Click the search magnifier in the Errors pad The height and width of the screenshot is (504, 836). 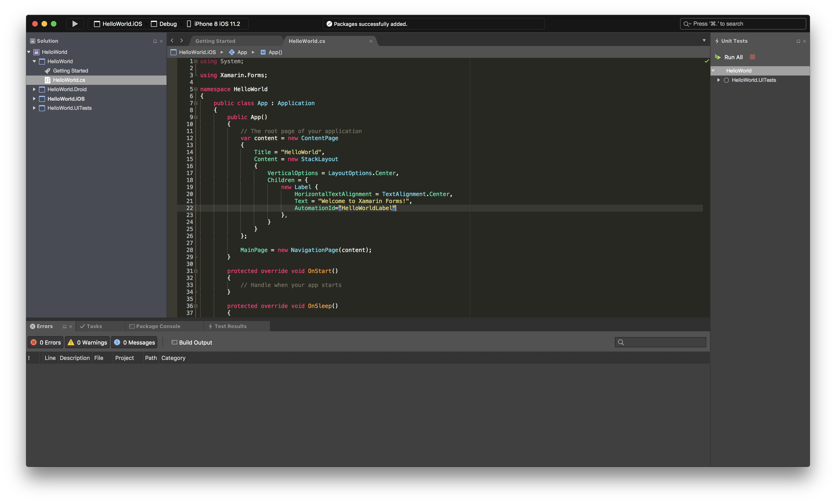pyautogui.click(x=621, y=342)
